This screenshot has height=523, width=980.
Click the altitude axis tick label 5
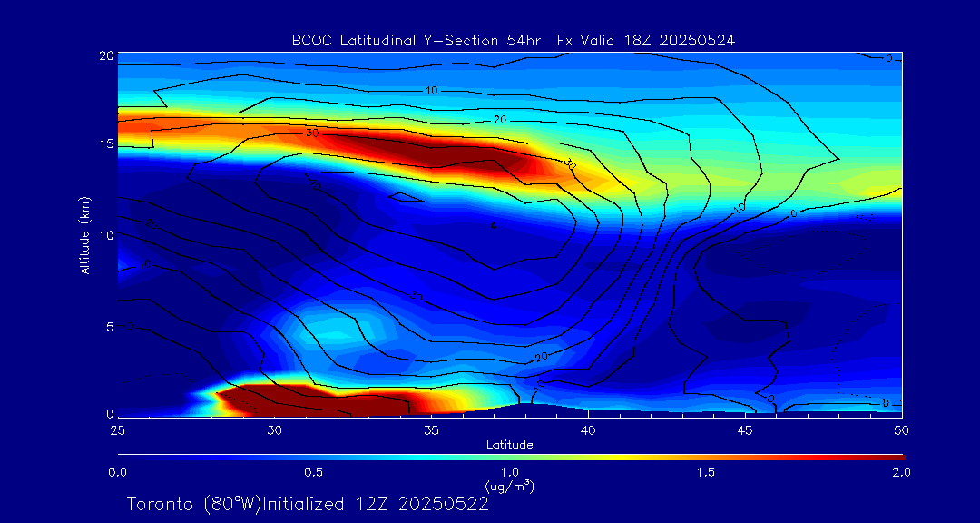point(110,326)
